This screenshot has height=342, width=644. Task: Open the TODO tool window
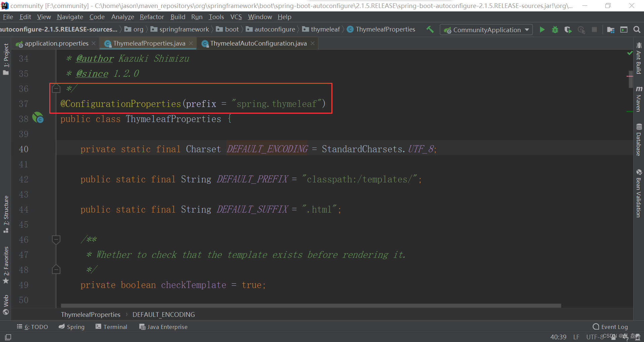click(33, 327)
